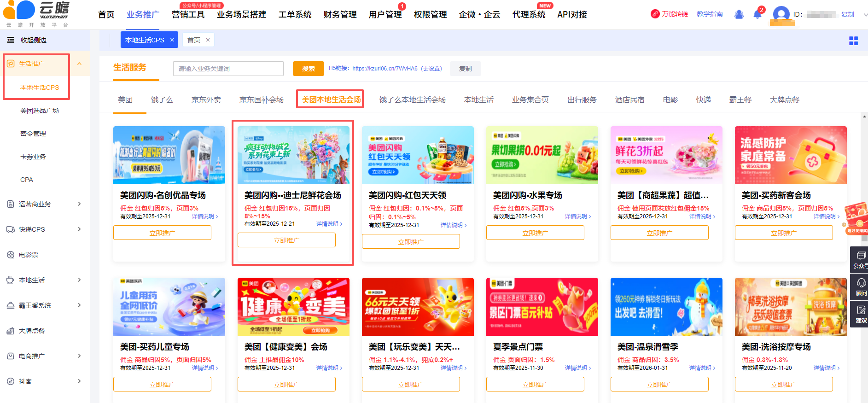Click the 业务关键词 search input field
Screen dimensions: 868x403
pos(228,69)
